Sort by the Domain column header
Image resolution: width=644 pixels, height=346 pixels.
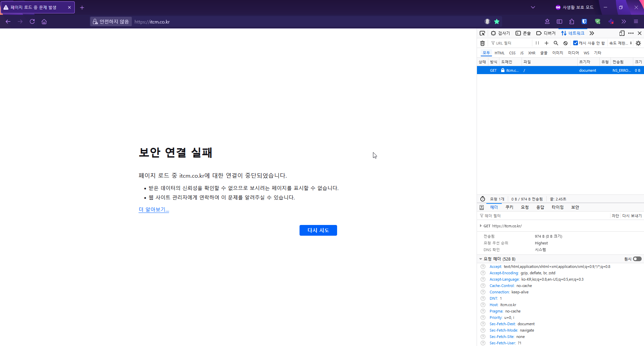click(x=510, y=62)
